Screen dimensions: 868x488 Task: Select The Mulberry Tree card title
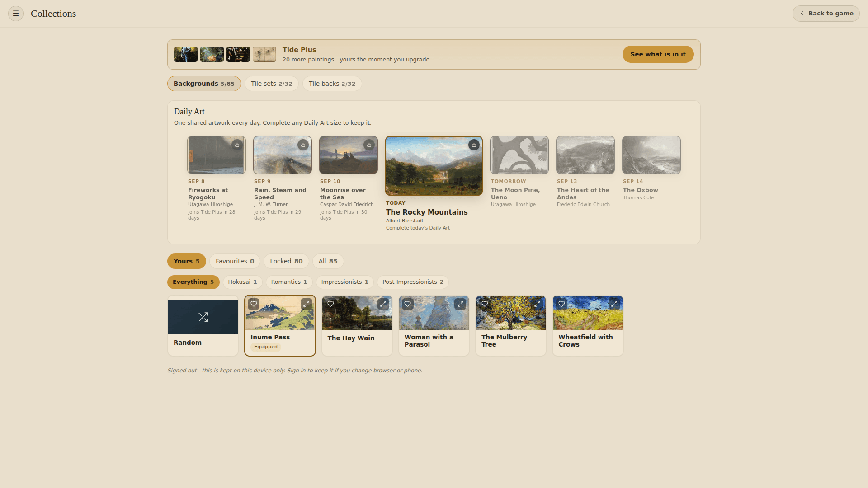pyautogui.click(x=504, y=341)
